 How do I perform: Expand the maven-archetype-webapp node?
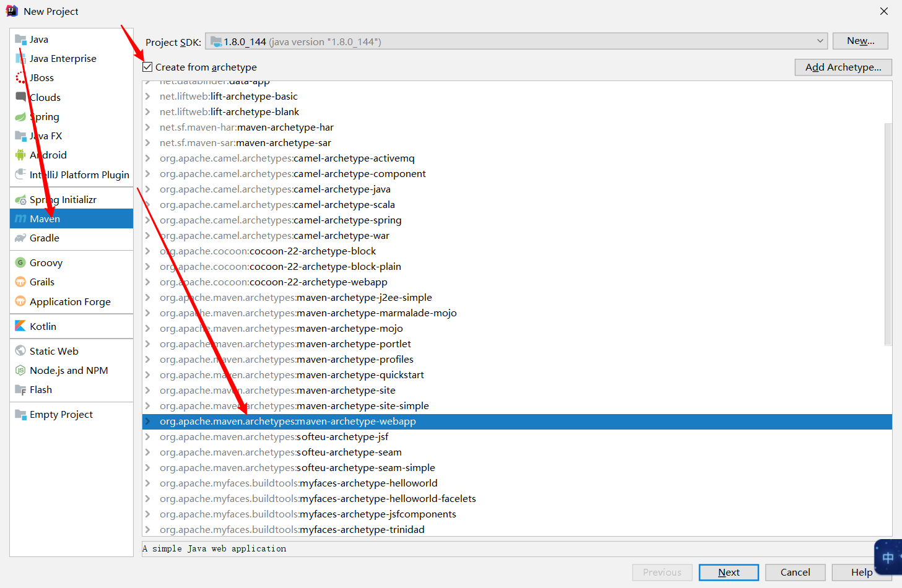pyautogui.click(x=147, y=422)
